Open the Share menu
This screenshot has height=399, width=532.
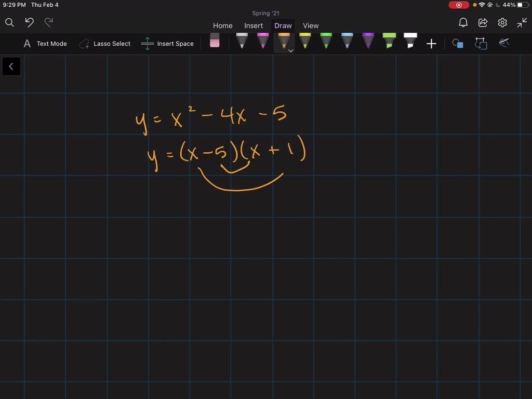click(482, 22)
